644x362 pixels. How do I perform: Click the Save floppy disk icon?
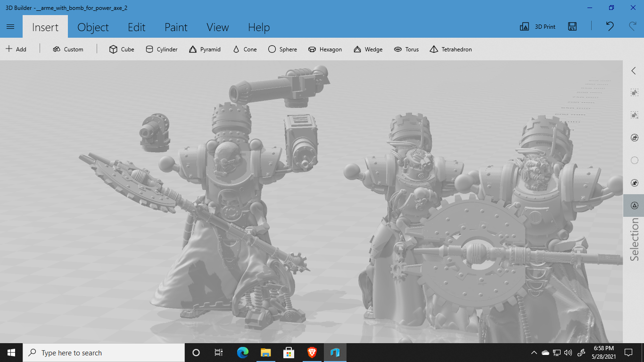point(572,27)
